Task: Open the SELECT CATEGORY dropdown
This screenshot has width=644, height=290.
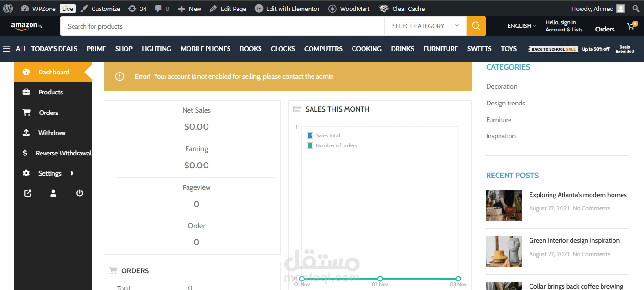Action: point(426,26)
